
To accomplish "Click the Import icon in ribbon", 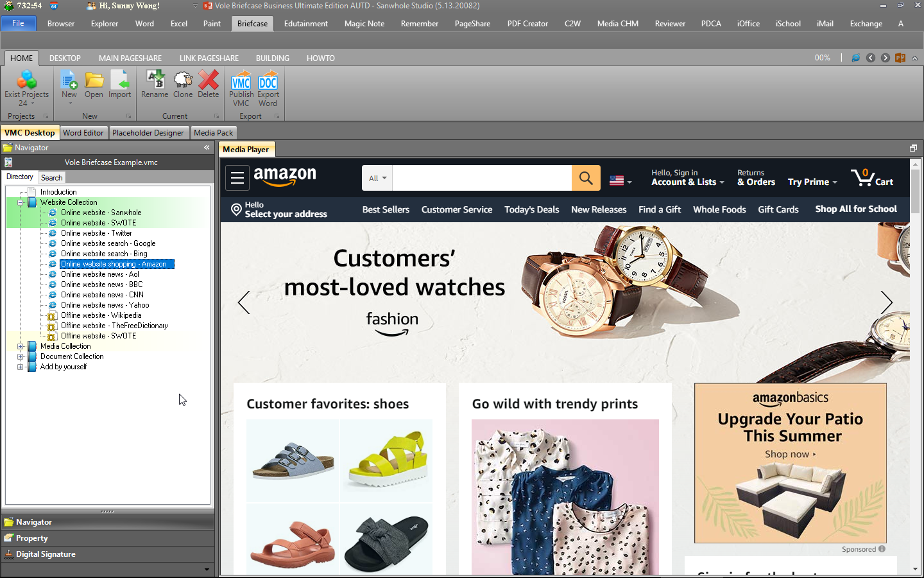I will [x=119, y=82].
